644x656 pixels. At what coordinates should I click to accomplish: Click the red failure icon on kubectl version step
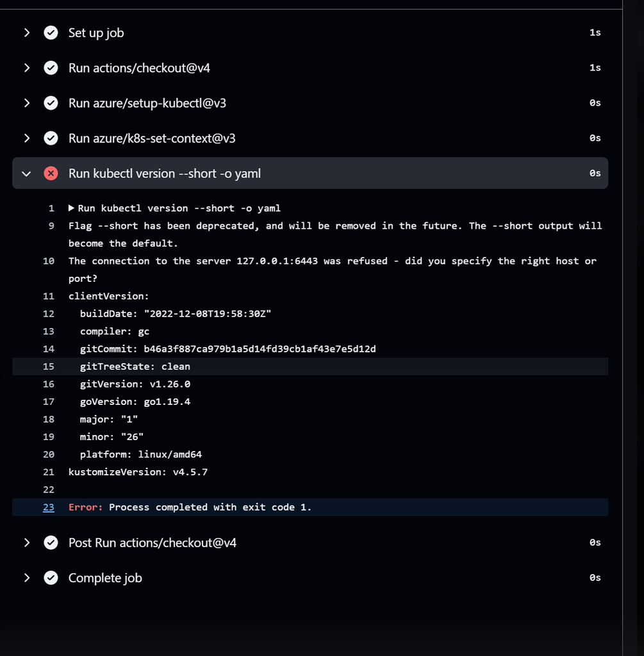pos(51,174)
